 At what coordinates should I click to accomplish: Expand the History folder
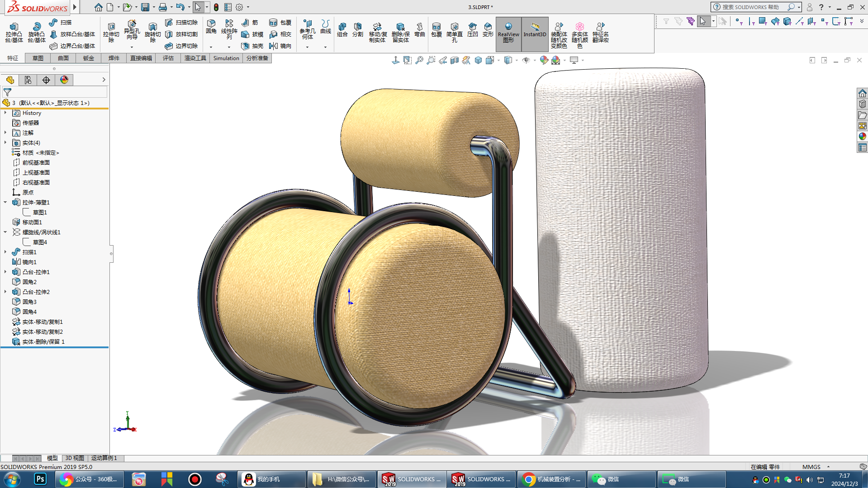coord(5,113)
